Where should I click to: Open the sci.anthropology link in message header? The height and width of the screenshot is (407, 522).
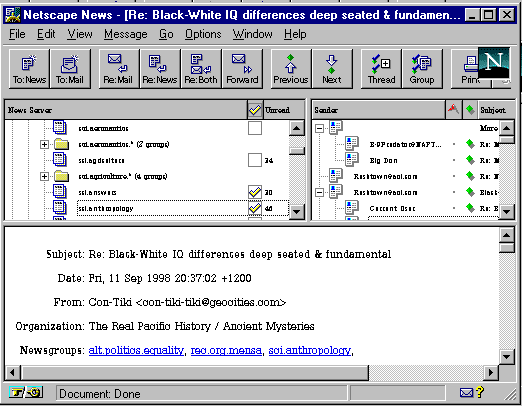pyautogui.click(x=310, y=350)
